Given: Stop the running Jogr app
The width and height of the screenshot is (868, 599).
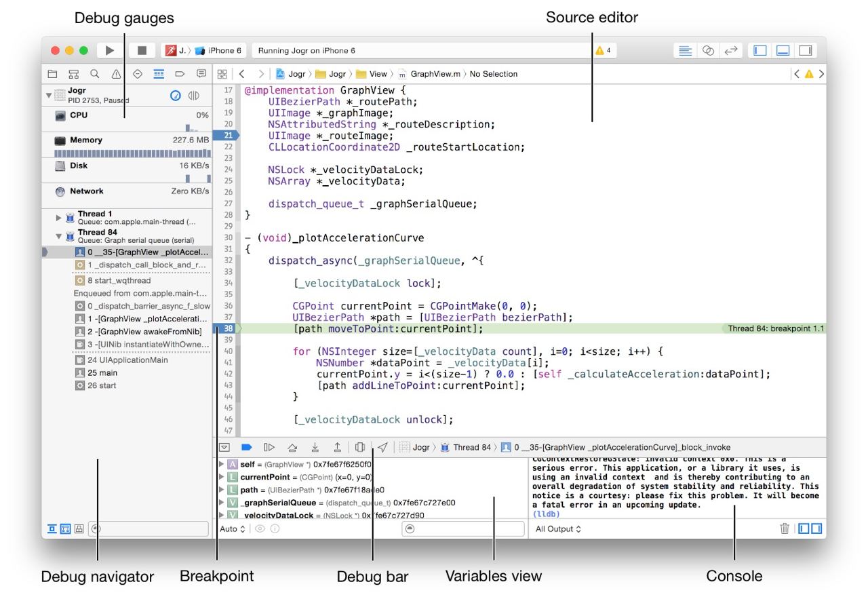Looking at the screenshot, I should [x=142, y=51].
